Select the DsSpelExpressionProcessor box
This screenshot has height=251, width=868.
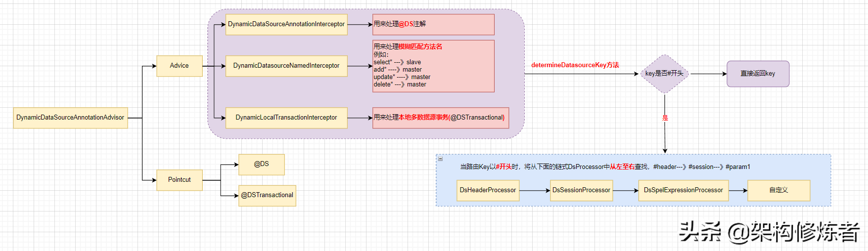[684, 190]
